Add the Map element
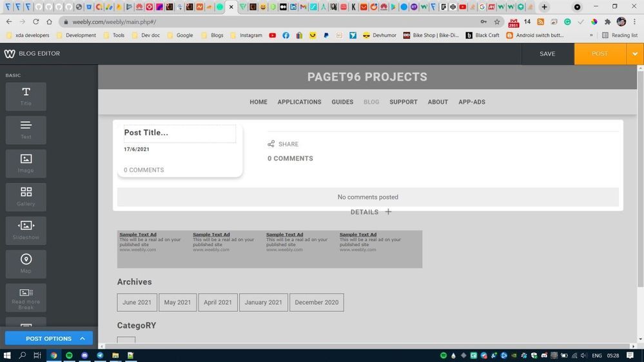This screenshot has height=362, width=644. pos(26,263)
